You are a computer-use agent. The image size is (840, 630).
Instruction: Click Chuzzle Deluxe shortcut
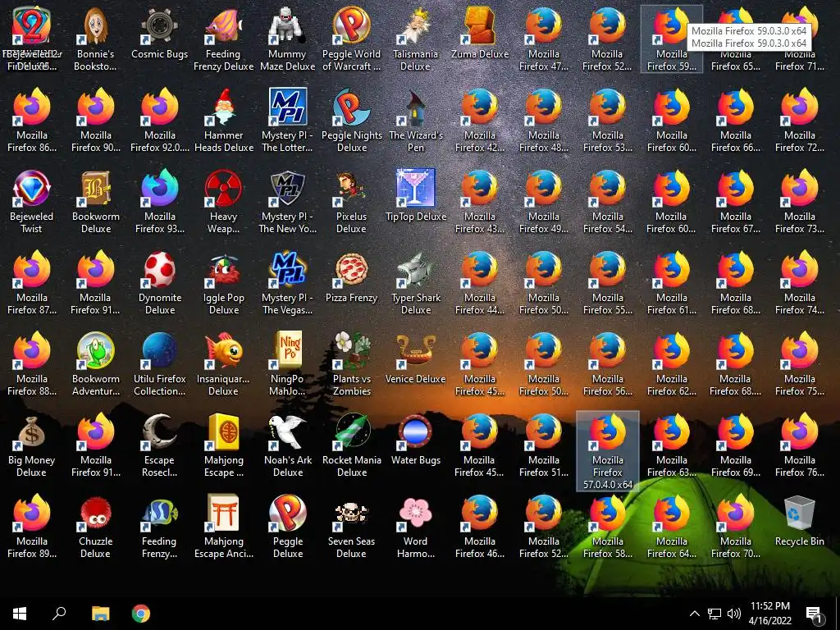coord(95,527)
